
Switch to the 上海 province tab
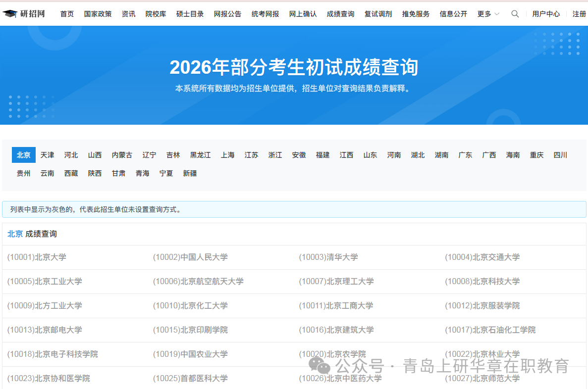[227, 155]
